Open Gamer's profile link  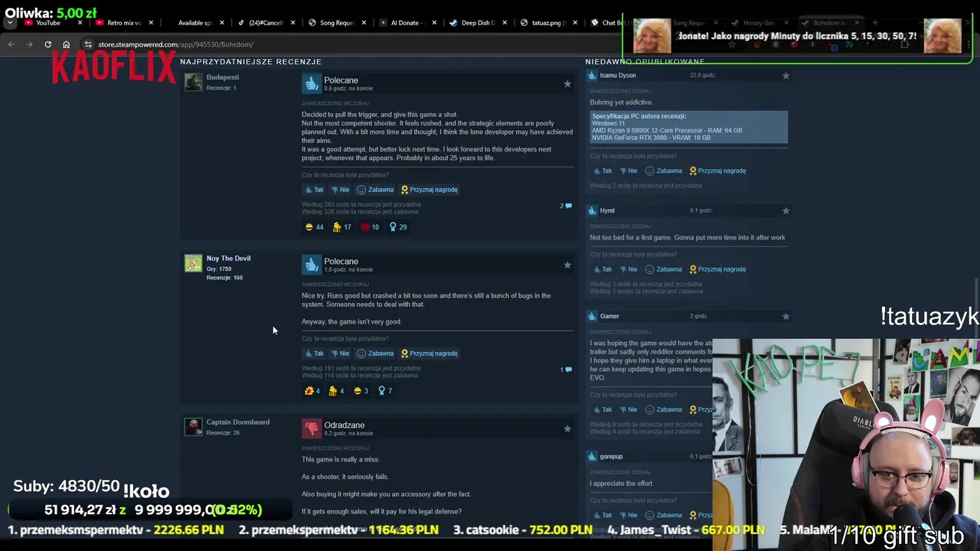609,316
